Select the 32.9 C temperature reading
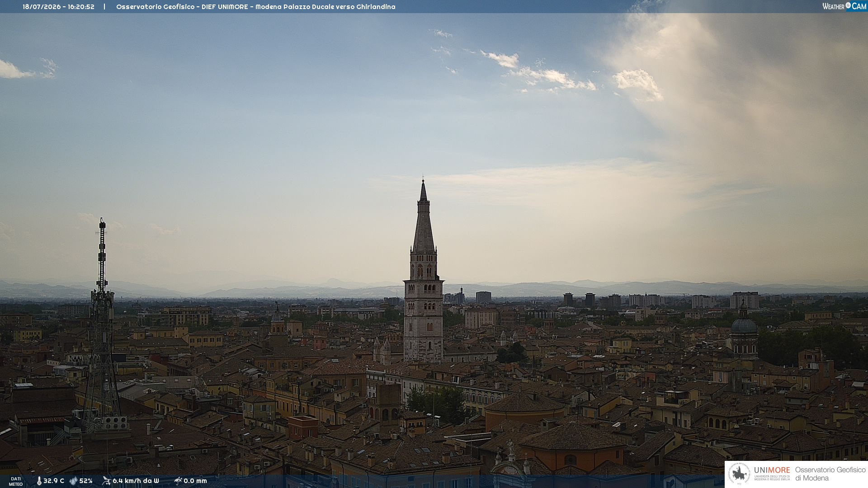The image size is (868, 488). click(54, 481)
